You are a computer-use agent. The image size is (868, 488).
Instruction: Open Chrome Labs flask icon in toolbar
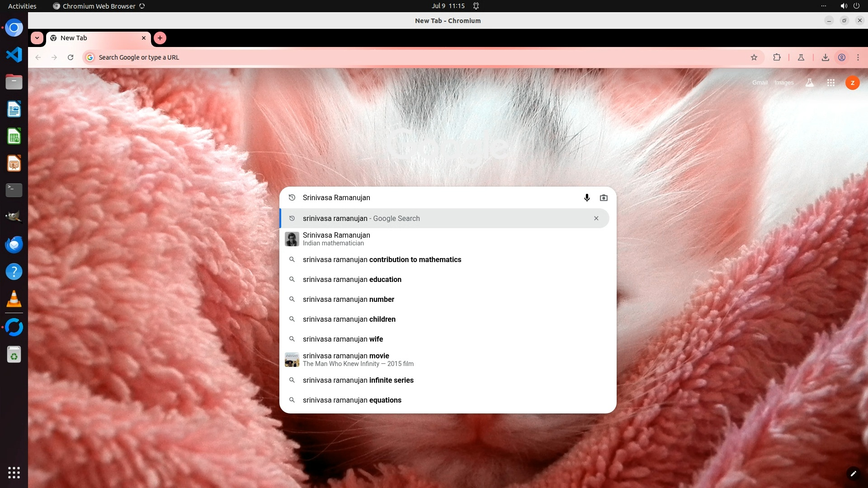pyautogui.click(x=801, y=57)
